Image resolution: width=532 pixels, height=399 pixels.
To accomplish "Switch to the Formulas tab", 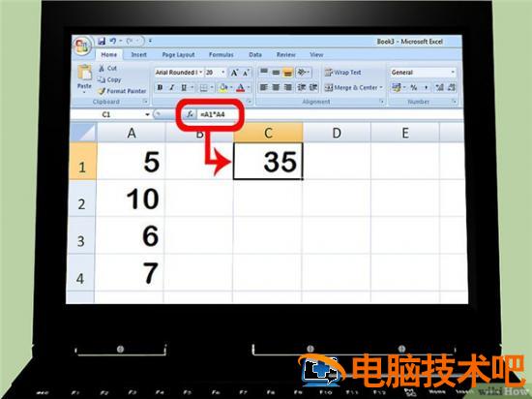I will [x=221, y=54].
